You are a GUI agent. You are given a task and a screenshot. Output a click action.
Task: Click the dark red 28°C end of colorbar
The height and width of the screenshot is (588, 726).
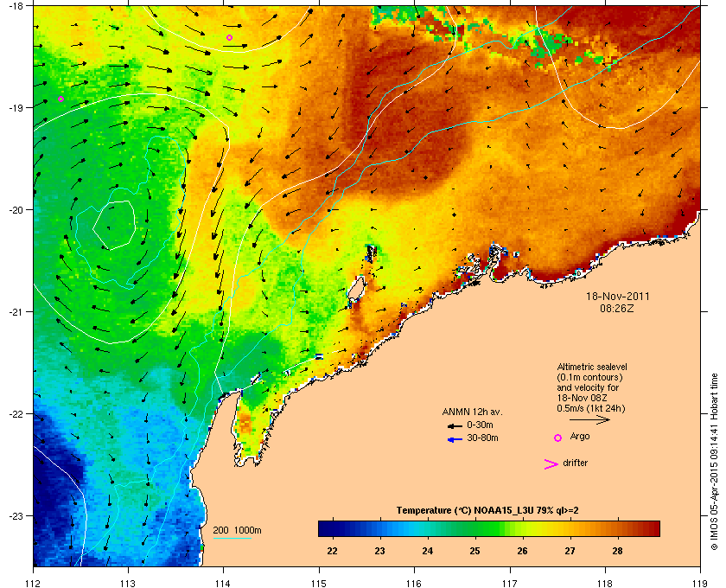pos(652,528)
